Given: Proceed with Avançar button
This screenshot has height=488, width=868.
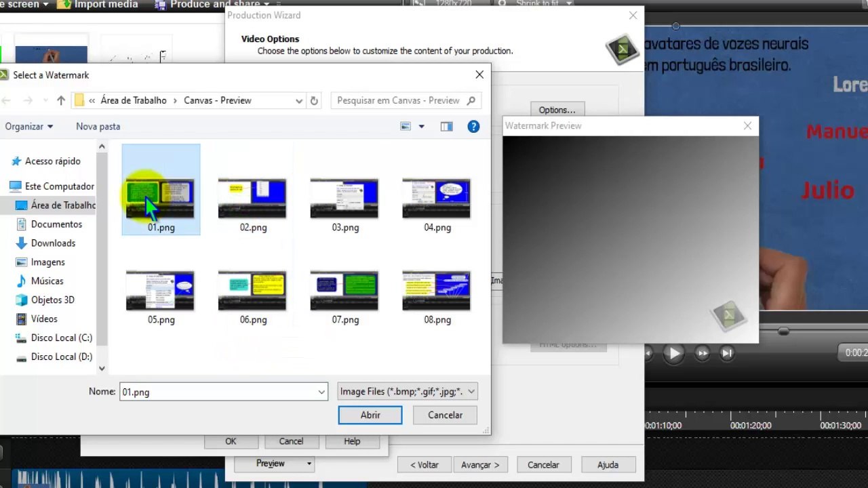Looking at the screenshot, I should (x=480, y=465).
